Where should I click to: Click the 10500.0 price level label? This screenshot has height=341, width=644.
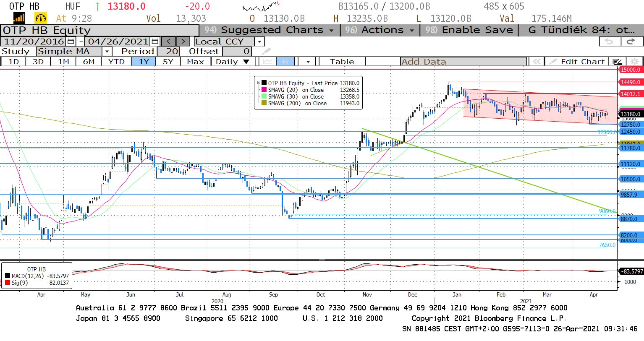point(631,179)
